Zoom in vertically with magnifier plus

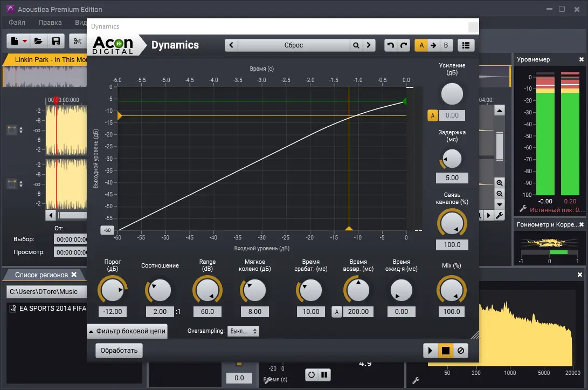[x=500, y=183]
